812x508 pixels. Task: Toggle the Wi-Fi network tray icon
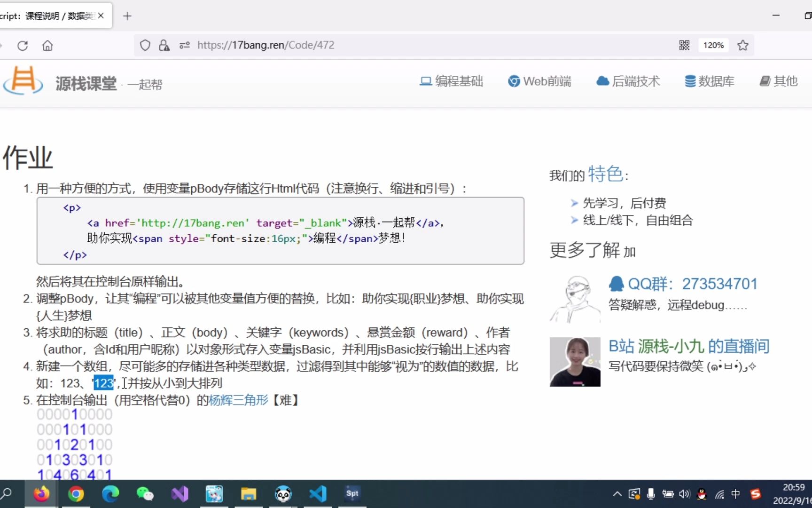pos(719,494)
